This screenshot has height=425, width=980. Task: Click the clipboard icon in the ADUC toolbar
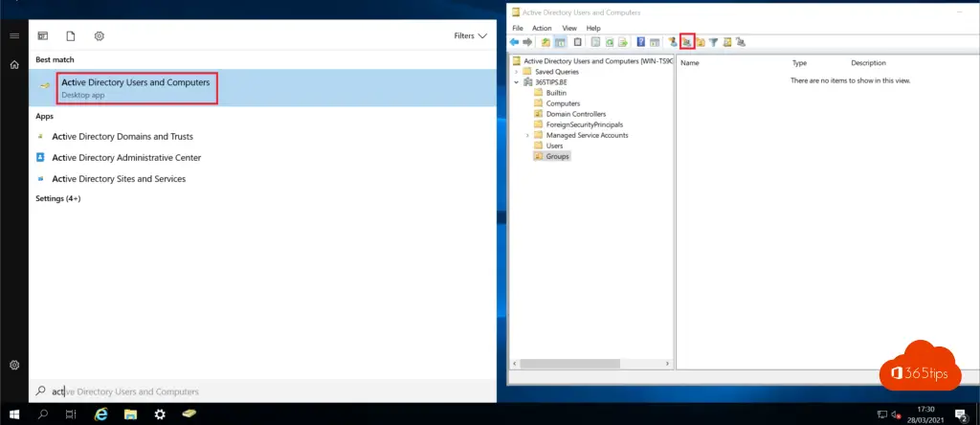click(x=577, y=42)
